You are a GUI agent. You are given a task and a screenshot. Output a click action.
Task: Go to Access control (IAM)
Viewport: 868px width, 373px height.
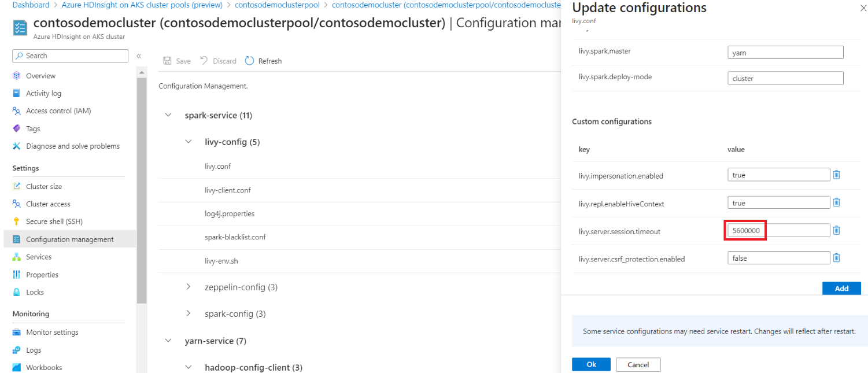58,111
